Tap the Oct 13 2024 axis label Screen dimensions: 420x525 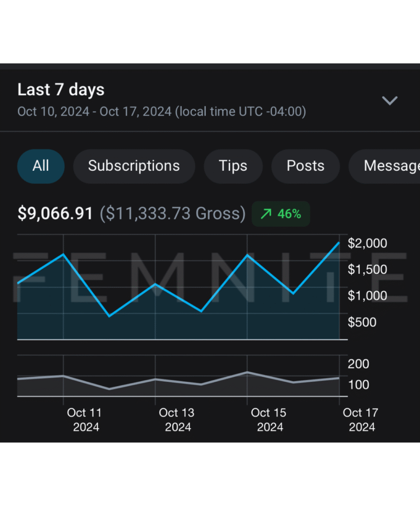coord(177,419)
